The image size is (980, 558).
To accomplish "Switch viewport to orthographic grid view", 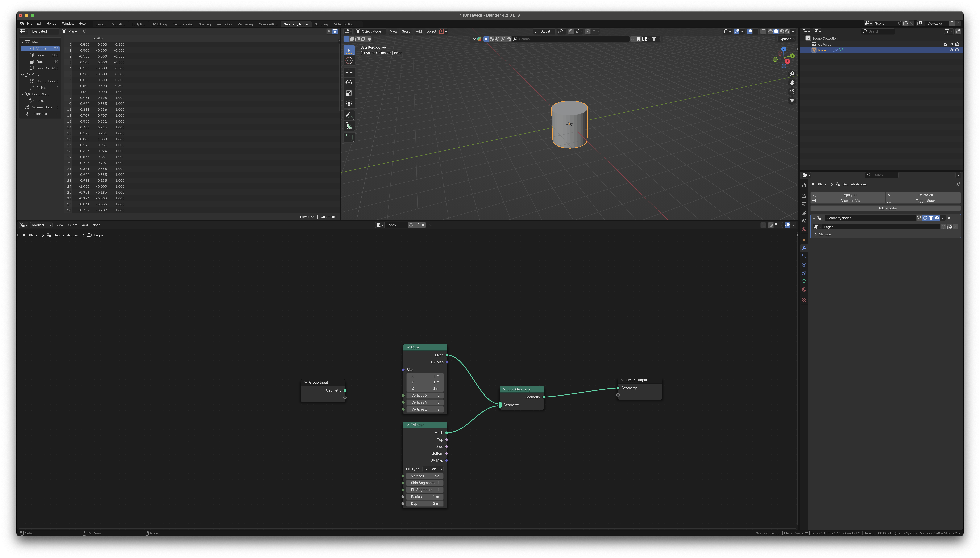I will click(x=792, y=100).
